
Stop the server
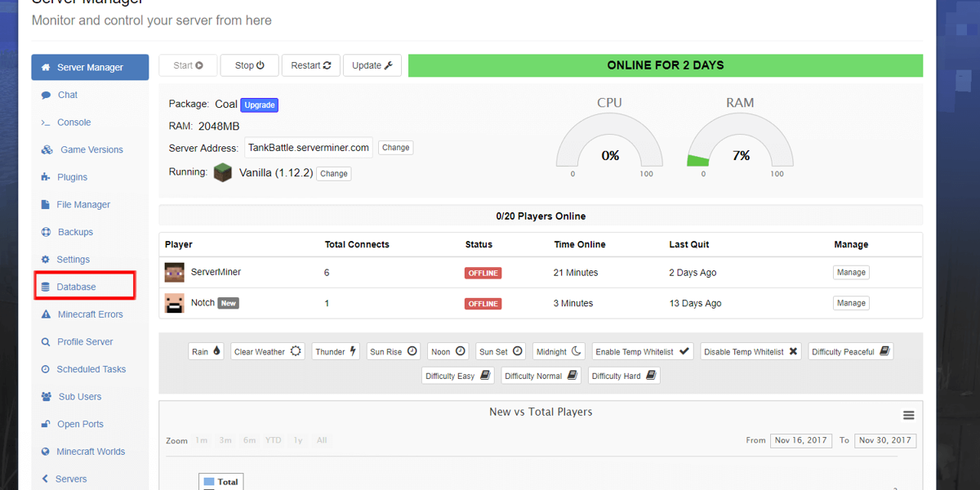pyautogui.click(x=249, y=65)
